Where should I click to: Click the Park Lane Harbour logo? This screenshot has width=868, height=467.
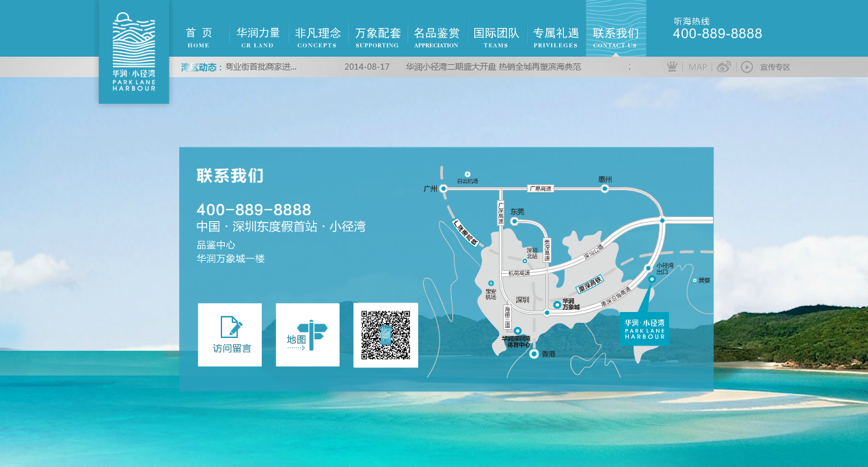click(133, 51)
